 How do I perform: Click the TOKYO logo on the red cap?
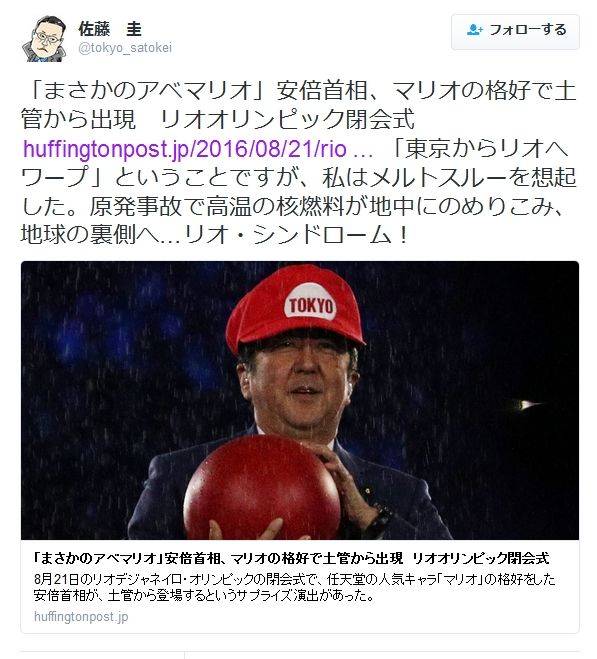click(310, 303)
